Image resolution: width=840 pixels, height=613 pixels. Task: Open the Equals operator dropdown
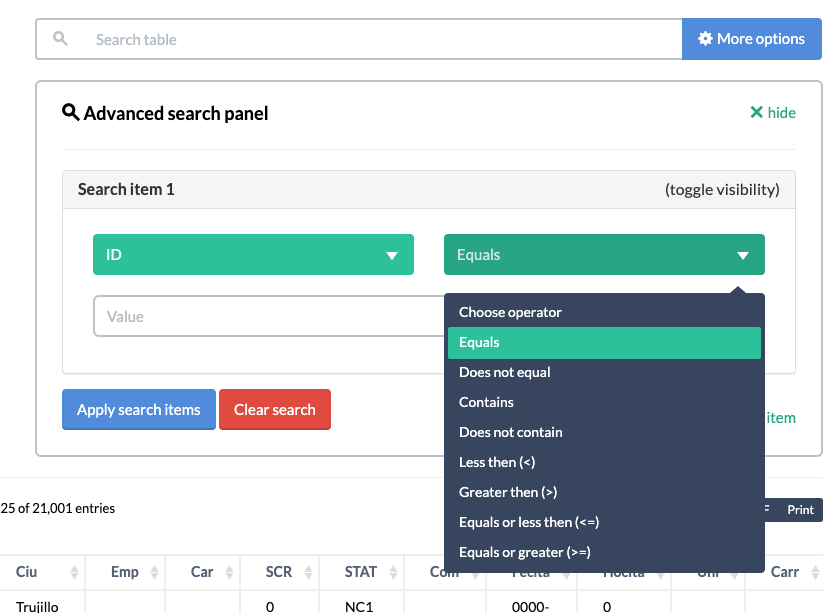604,254
